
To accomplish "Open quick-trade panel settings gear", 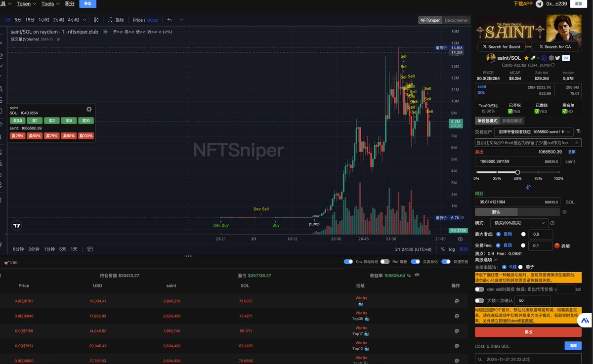I will [89, 109].
